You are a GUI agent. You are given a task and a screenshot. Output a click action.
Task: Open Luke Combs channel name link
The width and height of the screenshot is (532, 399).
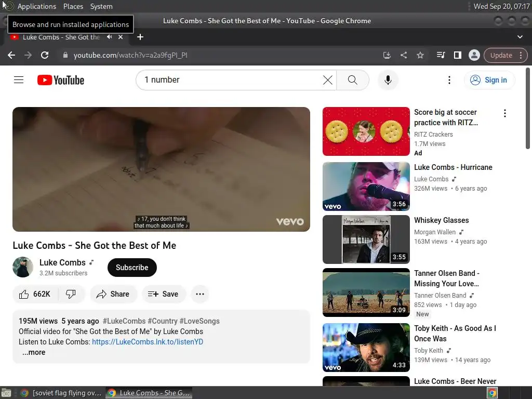point(62,262)
